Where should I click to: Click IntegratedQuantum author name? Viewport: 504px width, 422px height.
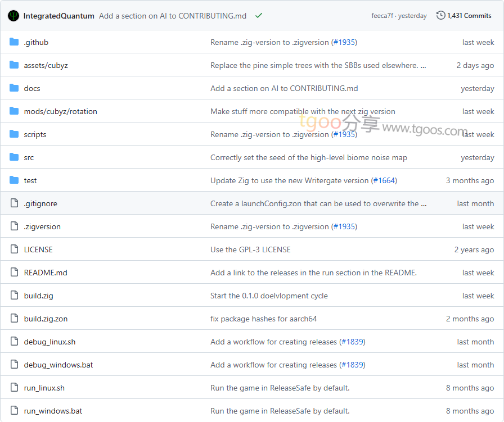point(59,16)
